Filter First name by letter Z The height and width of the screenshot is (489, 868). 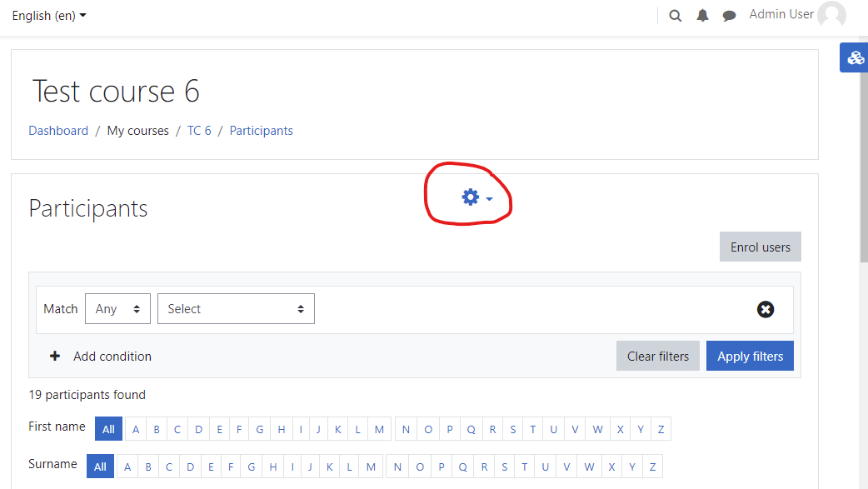tap(661, 429)
